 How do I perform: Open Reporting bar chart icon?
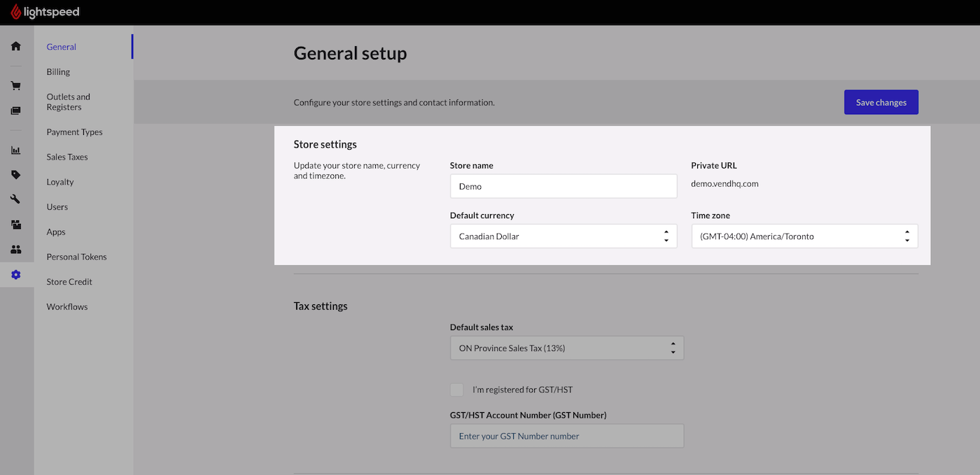tap(15, 150)
